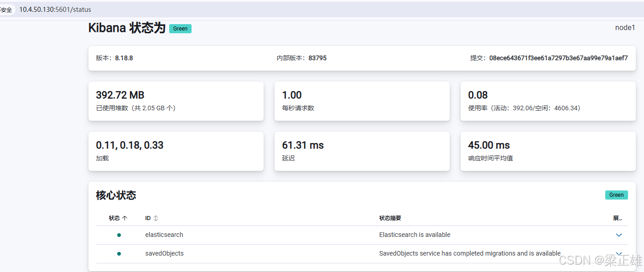The height and width of the screenshot is (272, 644).
Task: Click the node1 name text
Action: click(x=625, y=28)
